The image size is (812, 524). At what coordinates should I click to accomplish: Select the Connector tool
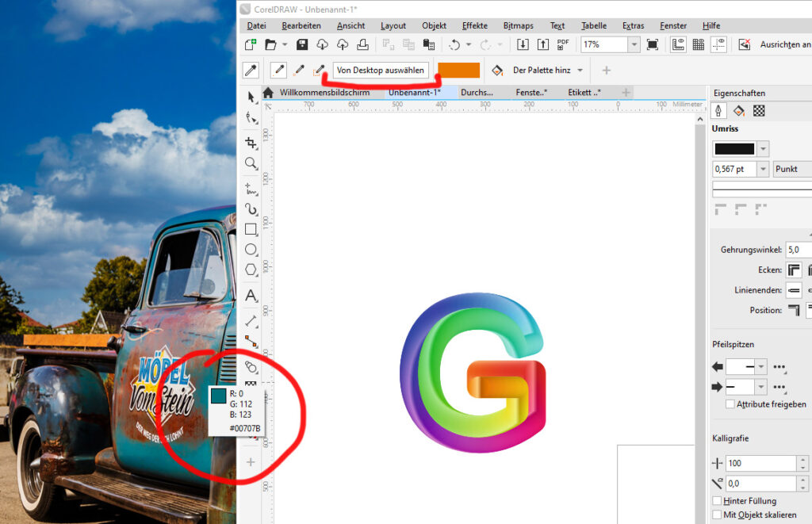[x=251, y=341]
